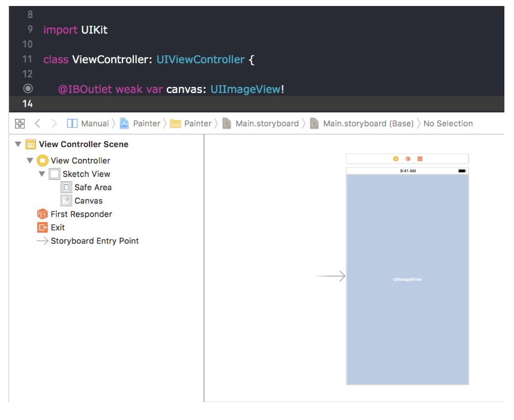Click the outlet connection circle beside canvas declaration
The image size is (514, 420).
click(x=28, y=88)
